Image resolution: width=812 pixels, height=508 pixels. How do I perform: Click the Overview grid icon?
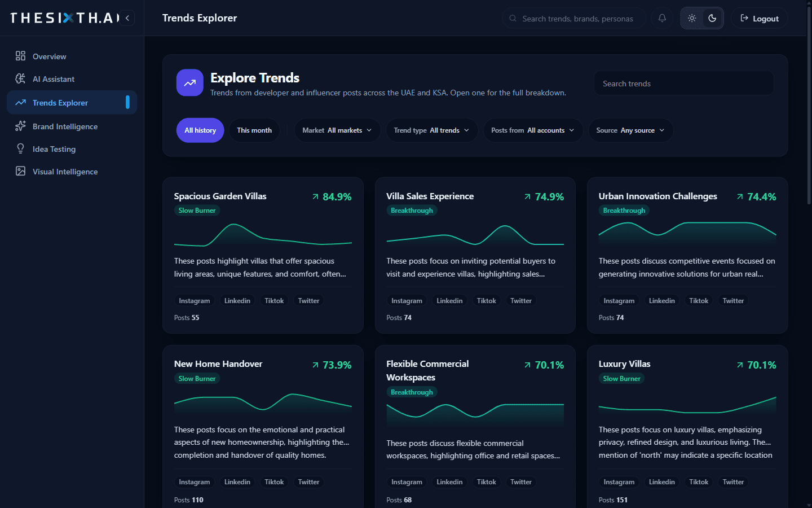click(x=20, y=56)
